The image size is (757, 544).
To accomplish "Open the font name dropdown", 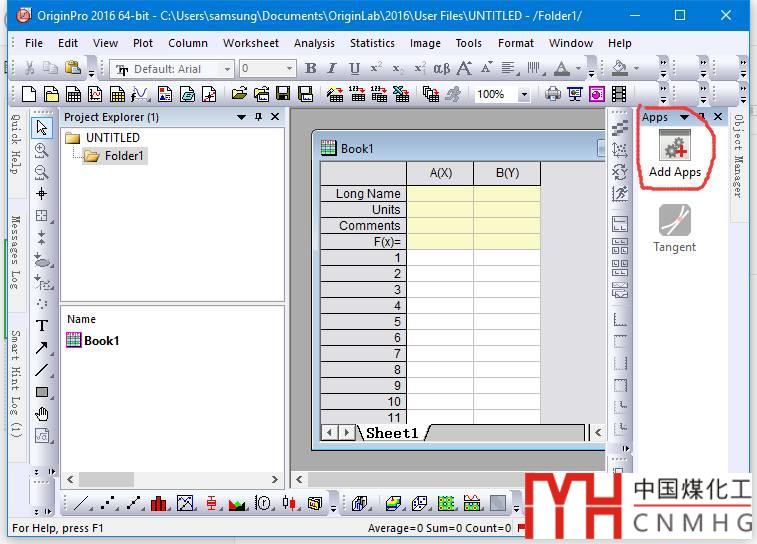I will click(227, 69).
